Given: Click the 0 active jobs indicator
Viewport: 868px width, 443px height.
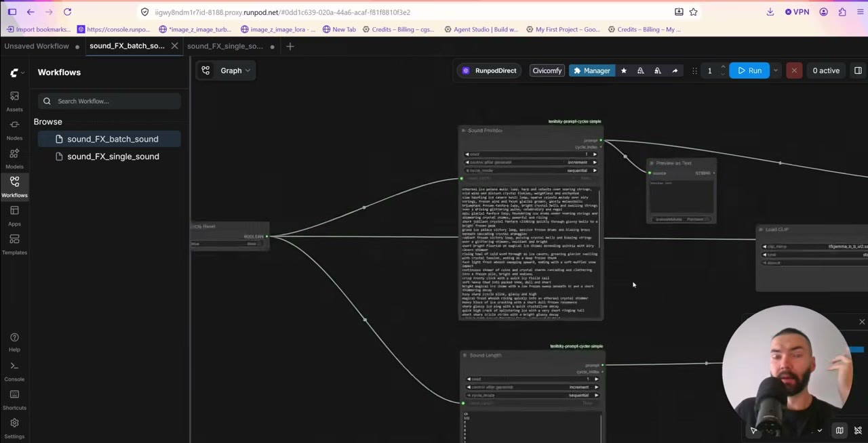Looking at the screenshot, I should point(826,70).
